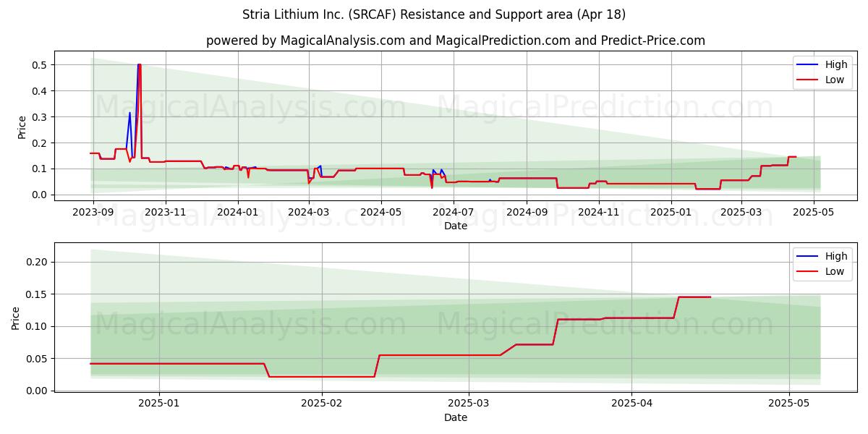Click the '0.20' y-axis tick on bottom chart
Viewport: 868px width, 434px height.
38,263
